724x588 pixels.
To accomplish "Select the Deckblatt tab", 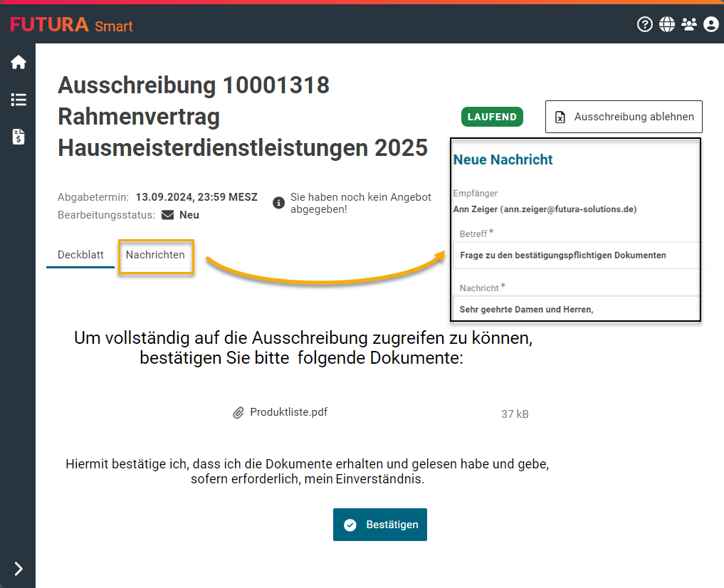I will coord(80,255).
